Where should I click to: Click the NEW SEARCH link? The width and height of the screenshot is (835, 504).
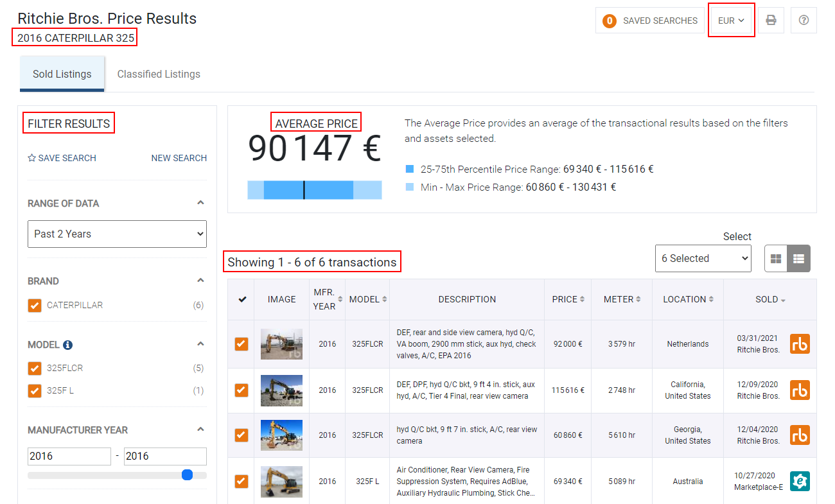point(179,157)
